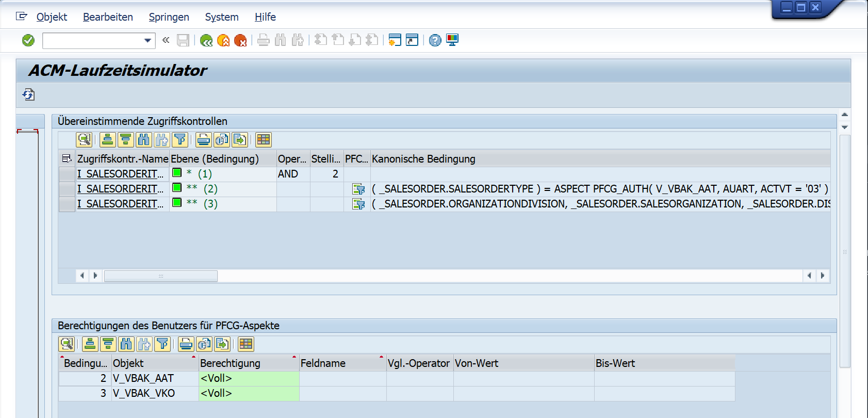Open the Springen menu
Image resolution: width=868 pixels, height=418 pixels.
(169, 17)
